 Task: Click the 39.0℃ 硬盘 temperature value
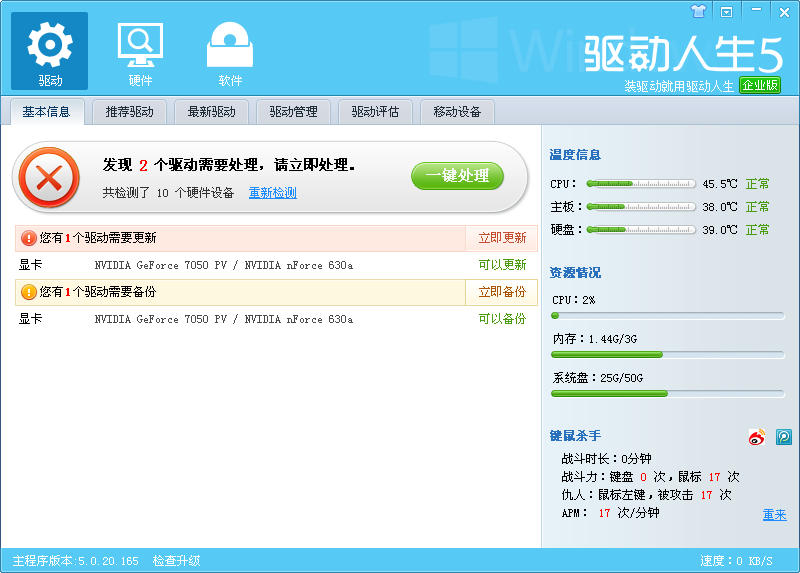(719, 230)
